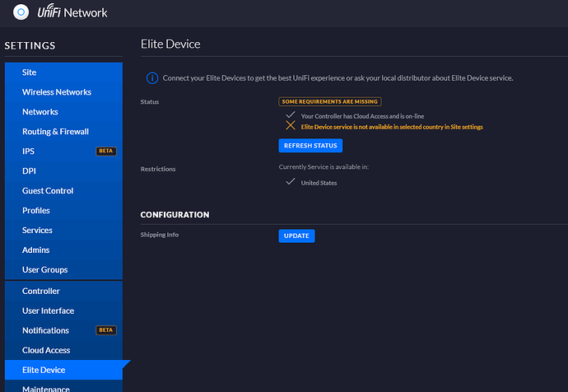Click the 'Connect your Elite Devices' info message

coord(338,78)
